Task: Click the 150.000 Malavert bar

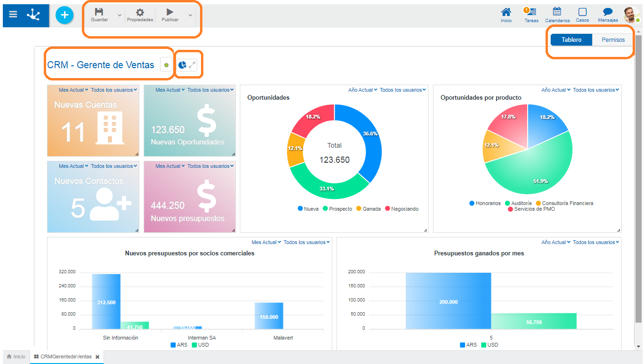Action: pyautogui.click(x=269, y=316)
